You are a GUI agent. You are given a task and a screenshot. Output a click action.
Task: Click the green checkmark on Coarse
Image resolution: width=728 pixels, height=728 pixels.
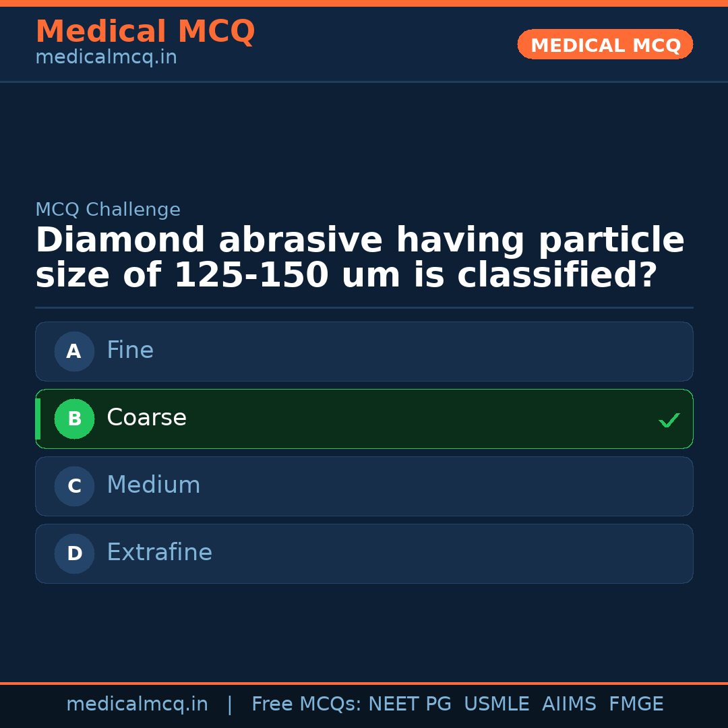click(x=669, y=420)
